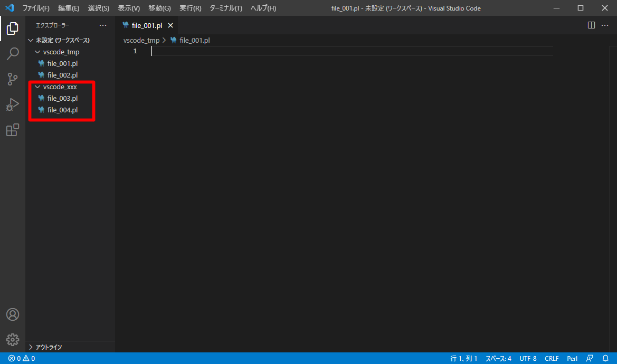
Task: Open the feedback icon in status bar
Action: pyautogui.click(x=590, y=358)
